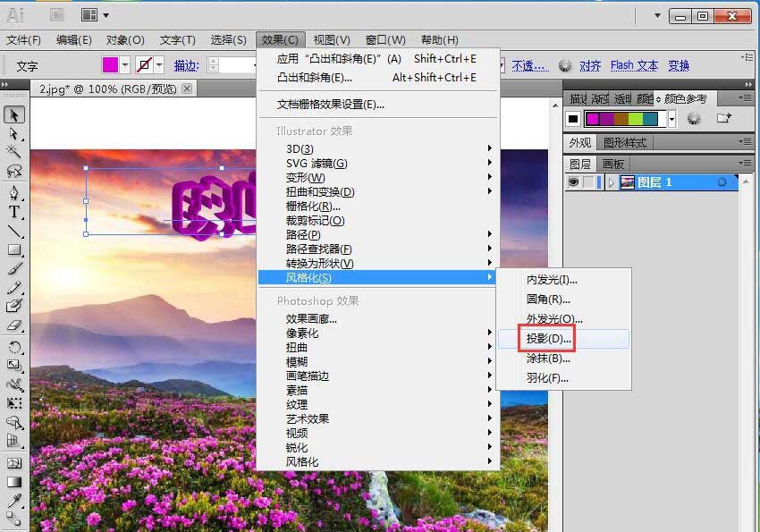Expand 图层 1 with its triangle
The image size is (760, 532).
[611, 181]
